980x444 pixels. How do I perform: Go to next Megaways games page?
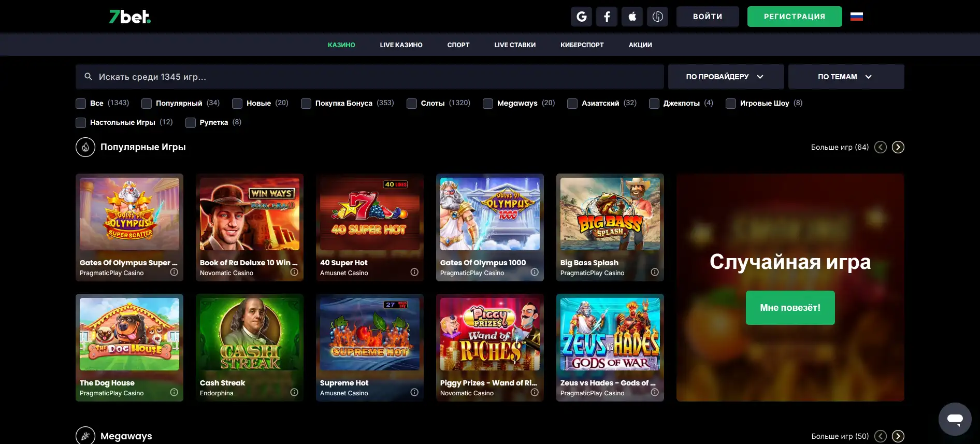tap(898, 436)
